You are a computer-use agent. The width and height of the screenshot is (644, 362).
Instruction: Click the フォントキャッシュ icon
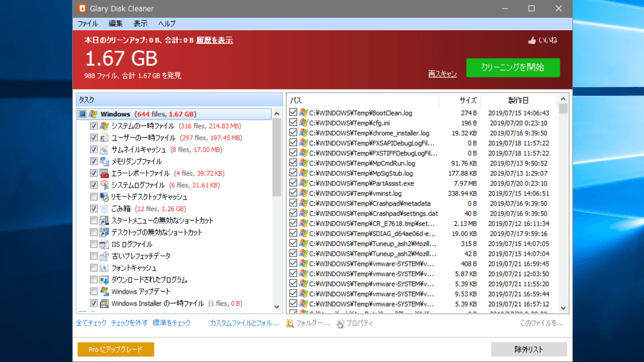tap(104, 267)
